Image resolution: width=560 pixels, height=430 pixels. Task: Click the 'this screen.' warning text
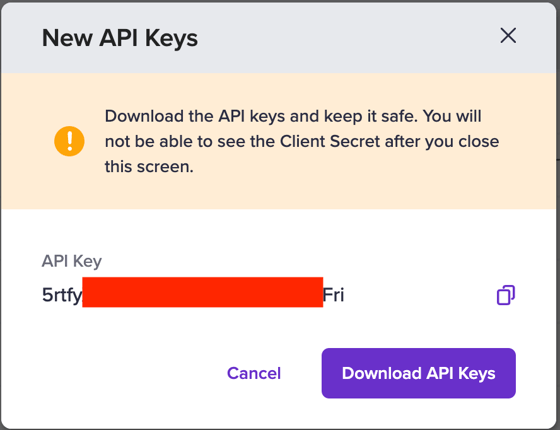coord(149,167)
